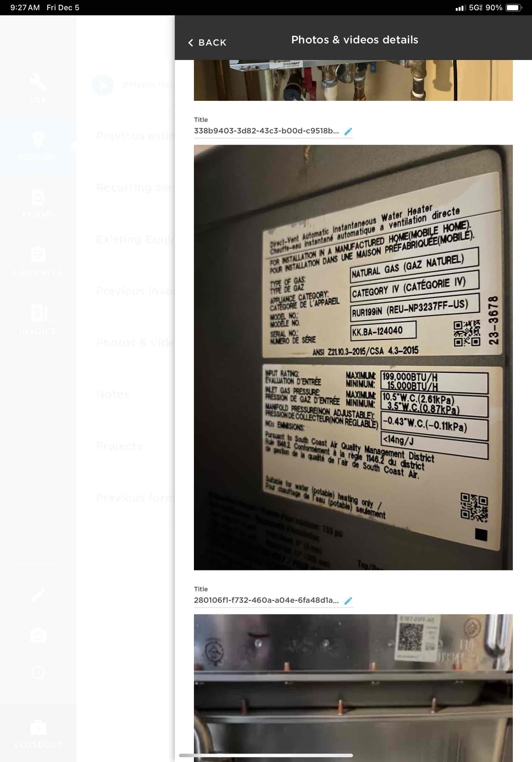532x762 pixels.
Task: Open the water heater label photo
Action: point(353,357)
